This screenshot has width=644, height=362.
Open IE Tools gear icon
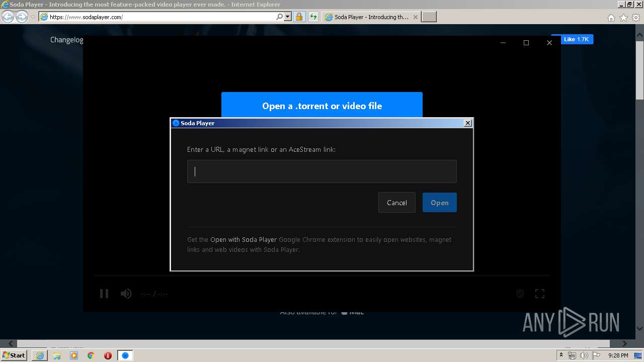(636, 18)
